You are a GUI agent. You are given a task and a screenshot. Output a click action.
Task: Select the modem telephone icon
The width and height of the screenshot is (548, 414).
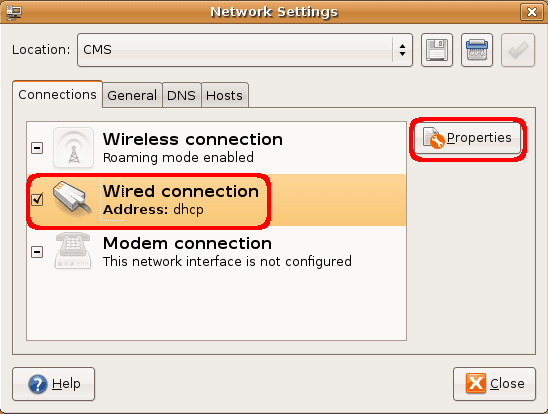pyautogui.click(x=73, y=250)
